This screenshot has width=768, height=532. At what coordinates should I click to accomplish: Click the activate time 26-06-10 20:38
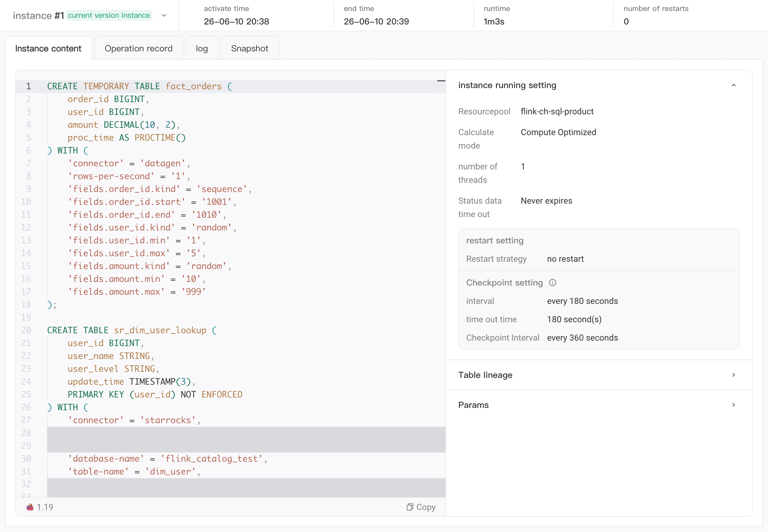(x=236, y=22)
